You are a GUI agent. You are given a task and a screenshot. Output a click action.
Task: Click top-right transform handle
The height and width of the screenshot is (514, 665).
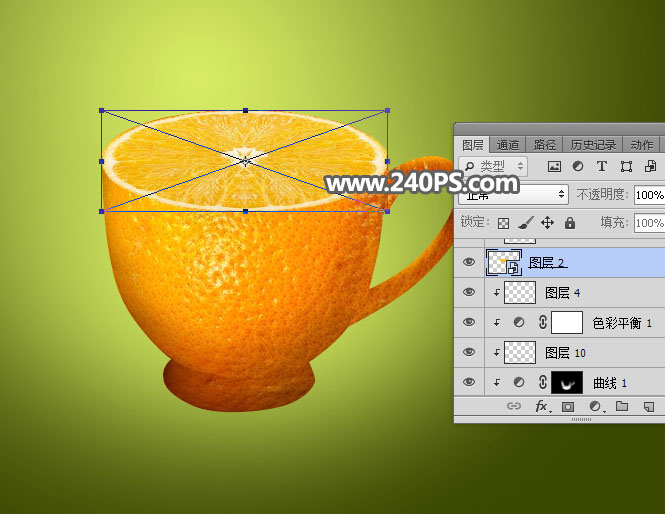(387, 111)
